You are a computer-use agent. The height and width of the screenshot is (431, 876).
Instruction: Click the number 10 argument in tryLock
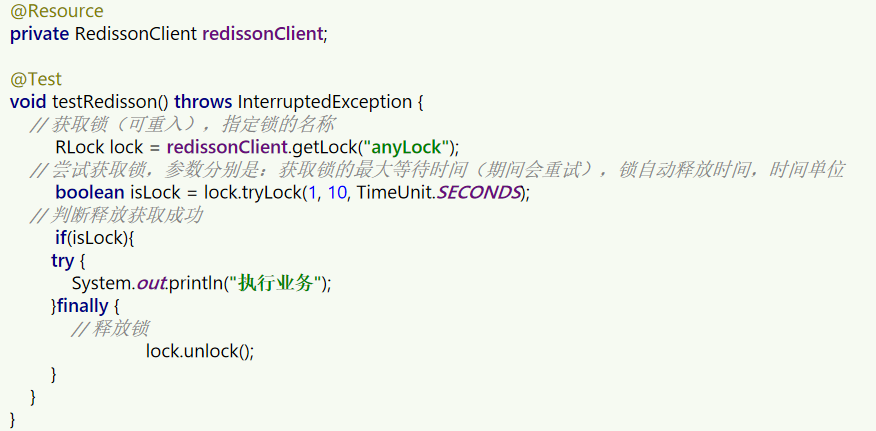337,192
